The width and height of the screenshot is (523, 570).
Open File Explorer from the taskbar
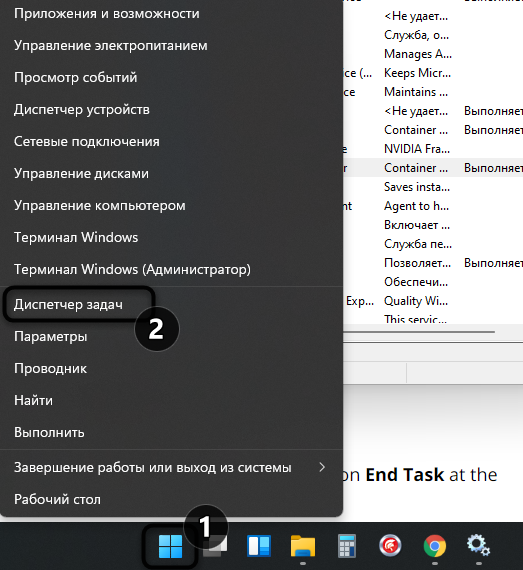303,546
